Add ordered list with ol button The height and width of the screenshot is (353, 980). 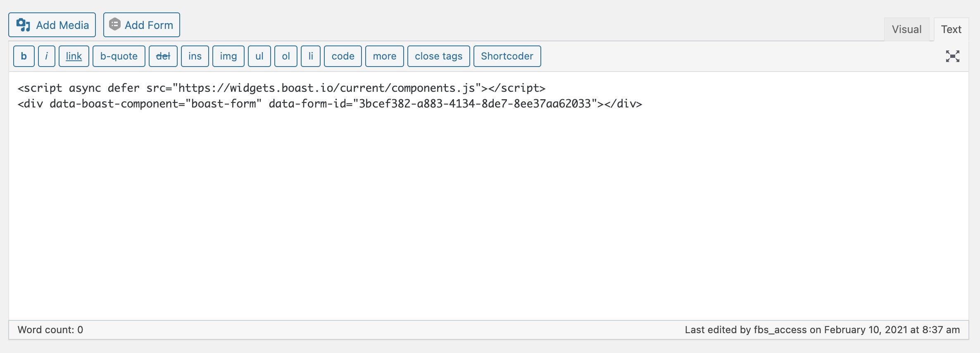[286, 56]
